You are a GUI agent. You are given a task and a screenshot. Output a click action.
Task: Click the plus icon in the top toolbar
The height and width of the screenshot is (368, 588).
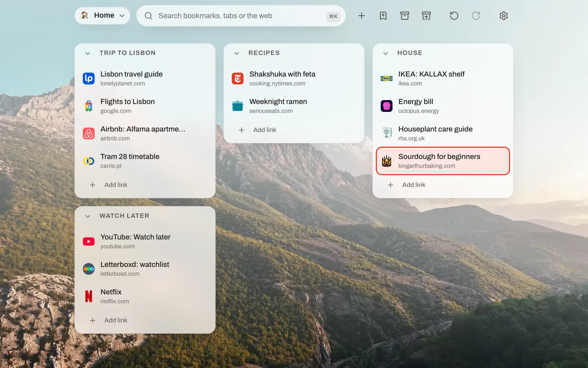click(x=362, y=16)
